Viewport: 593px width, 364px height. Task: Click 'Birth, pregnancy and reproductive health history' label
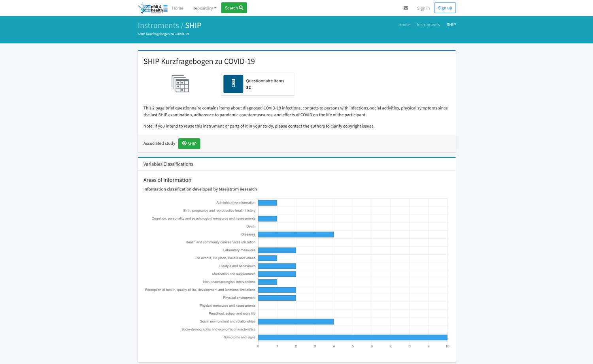219,211
